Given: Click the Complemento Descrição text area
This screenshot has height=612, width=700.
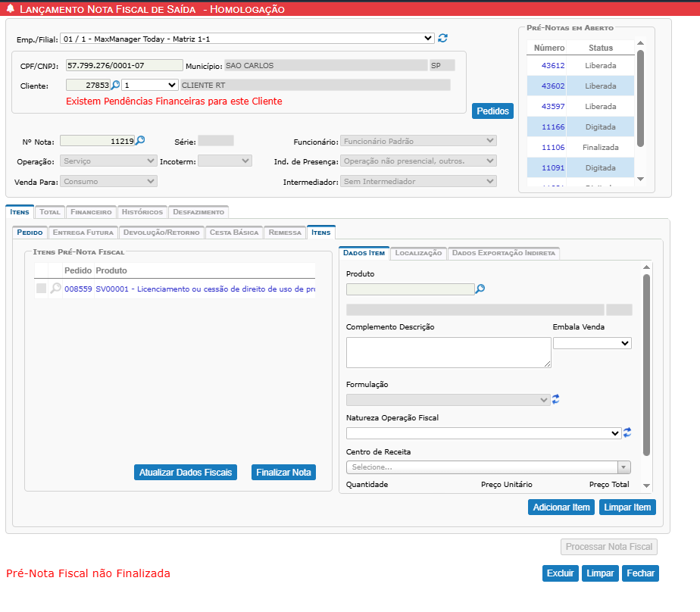Looking at the screenshot, I should coord(448,352).
